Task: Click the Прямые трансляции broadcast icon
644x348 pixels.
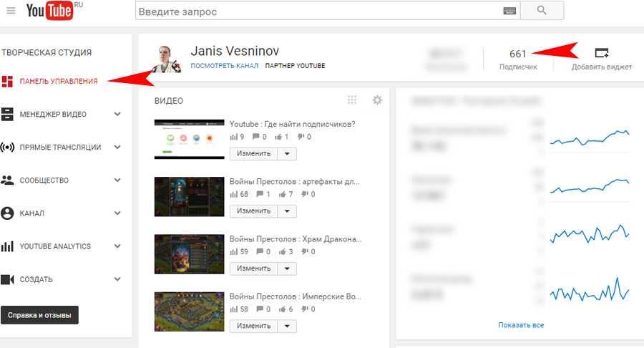Action: pyautogui.click(x=7, y=147)
